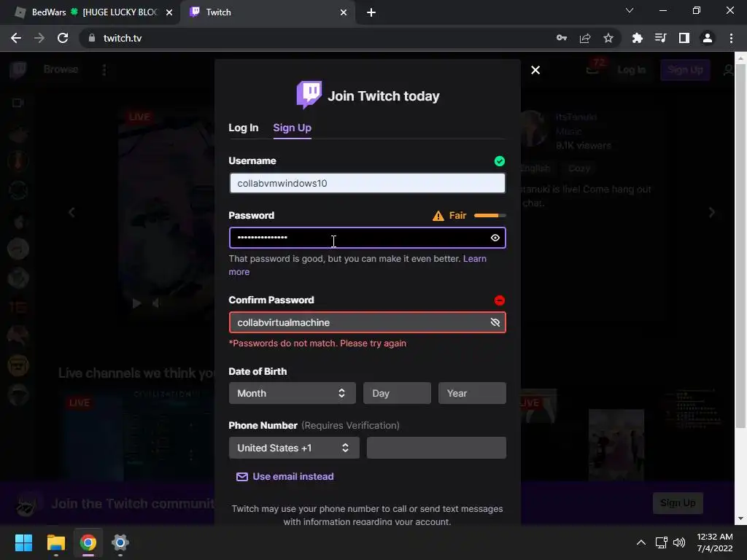Image resolution: width=747 pixels, height=560 pixels.
Task: Open the taskbar volume icon
Action: pos(679,542)
